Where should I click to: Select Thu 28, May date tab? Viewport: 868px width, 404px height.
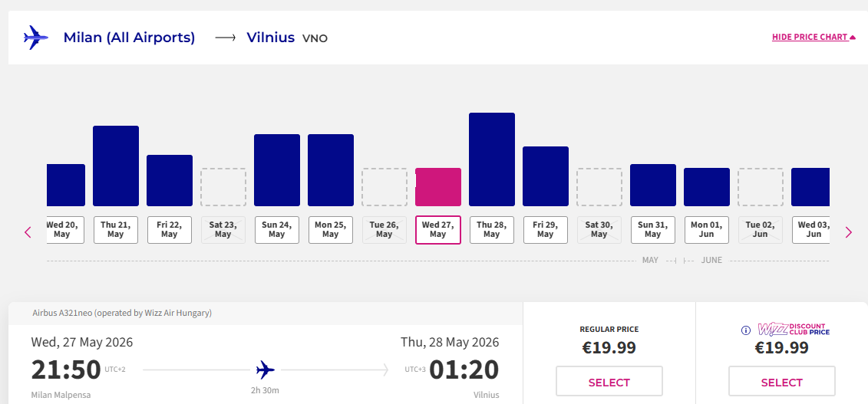tap(492, 230)
